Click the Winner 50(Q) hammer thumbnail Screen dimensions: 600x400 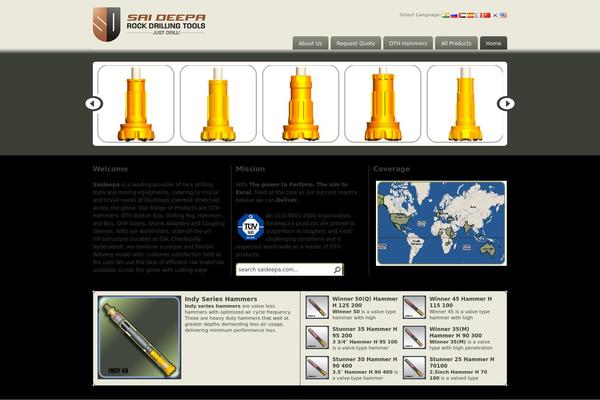click(x=317, y=307)
